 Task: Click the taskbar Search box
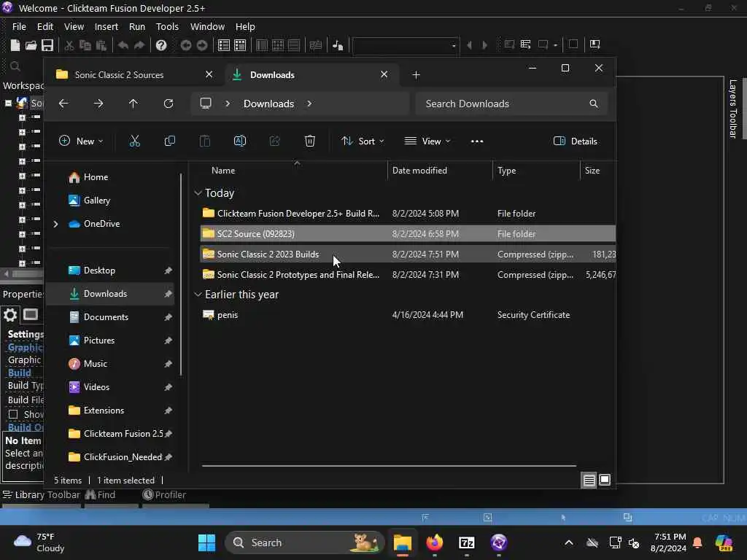click(x=304, y=542)
